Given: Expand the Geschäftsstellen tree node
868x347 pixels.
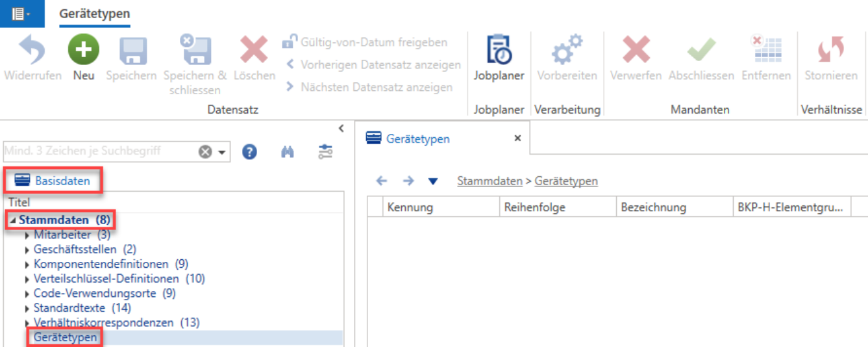Looking at the screenshot, I should [x=27, y=250].
